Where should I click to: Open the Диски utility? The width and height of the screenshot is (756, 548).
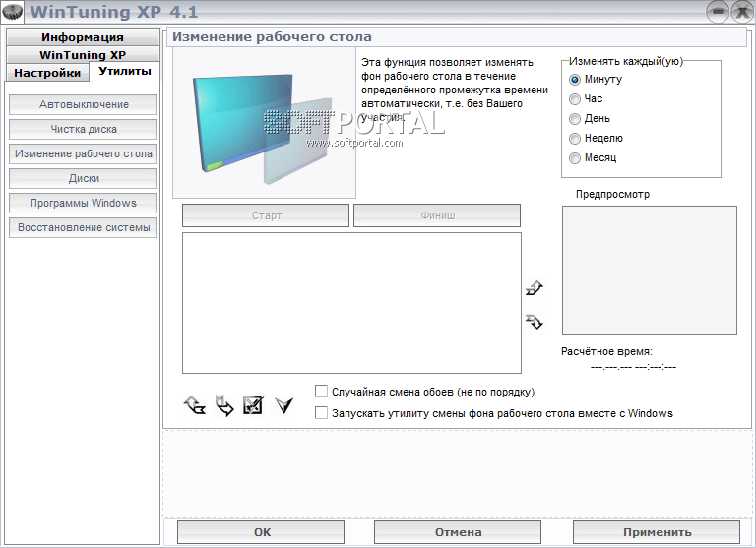tap(83, 178)
